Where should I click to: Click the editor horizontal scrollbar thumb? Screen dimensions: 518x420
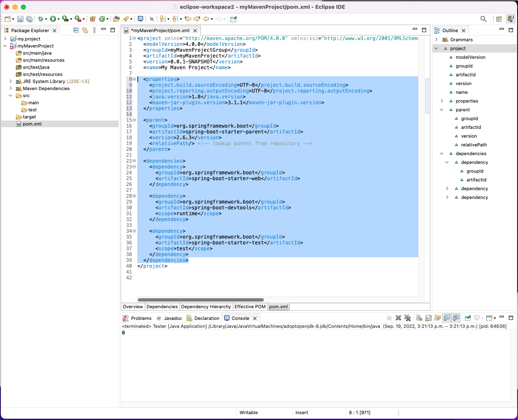point(200,300)
